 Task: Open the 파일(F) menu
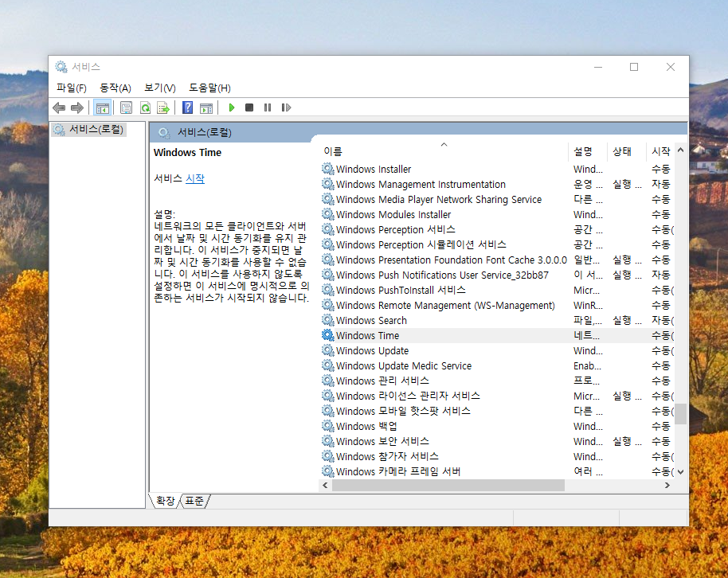[72, 88]
